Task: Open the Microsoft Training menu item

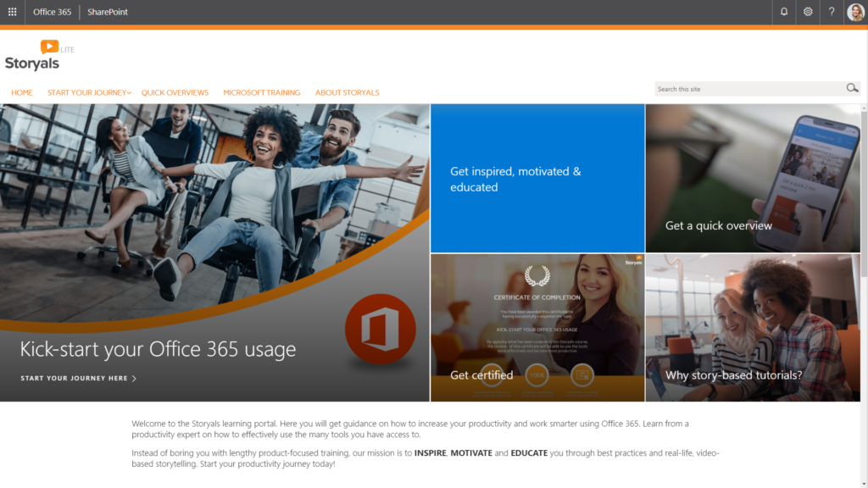Action: point(262,92)
